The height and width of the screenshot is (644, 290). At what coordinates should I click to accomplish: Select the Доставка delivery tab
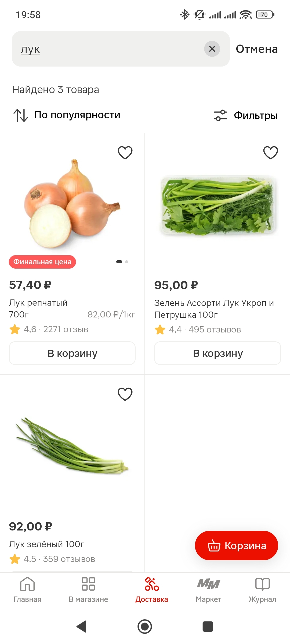pyautogui.click(x=152, y=590)
